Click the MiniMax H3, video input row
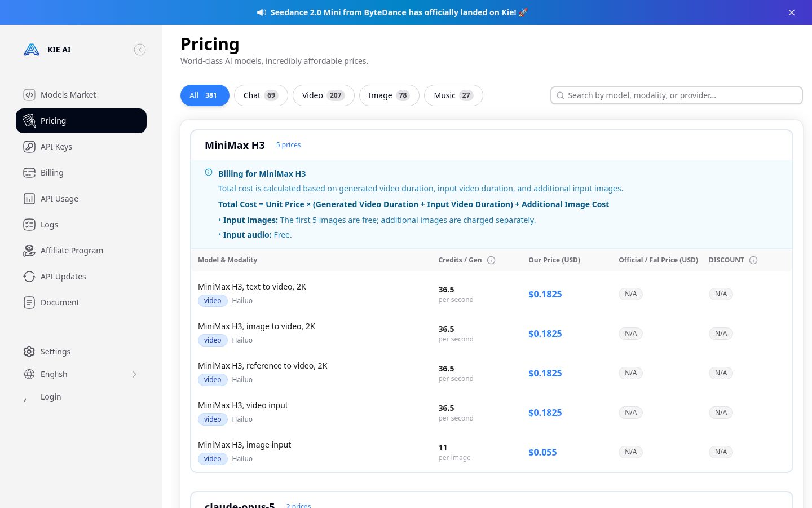Screen dimensions: 812x508 click(492, 412)
